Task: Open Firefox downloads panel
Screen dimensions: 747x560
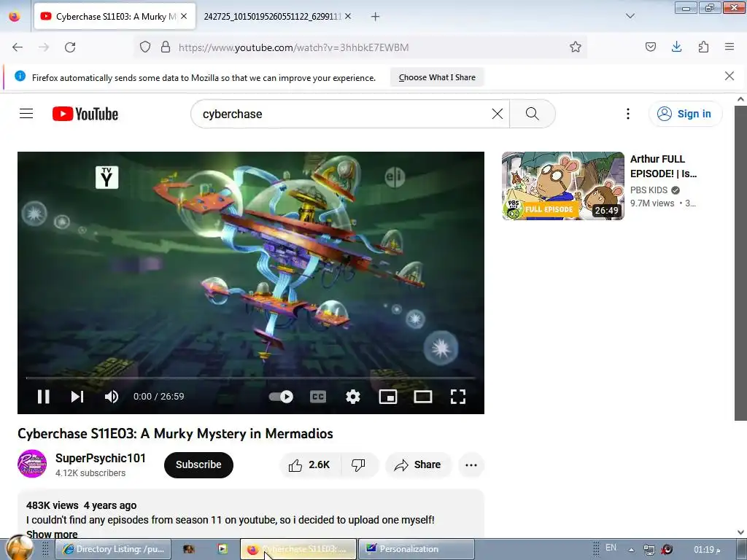Action: pyautogui.click(x=676, y=47)
